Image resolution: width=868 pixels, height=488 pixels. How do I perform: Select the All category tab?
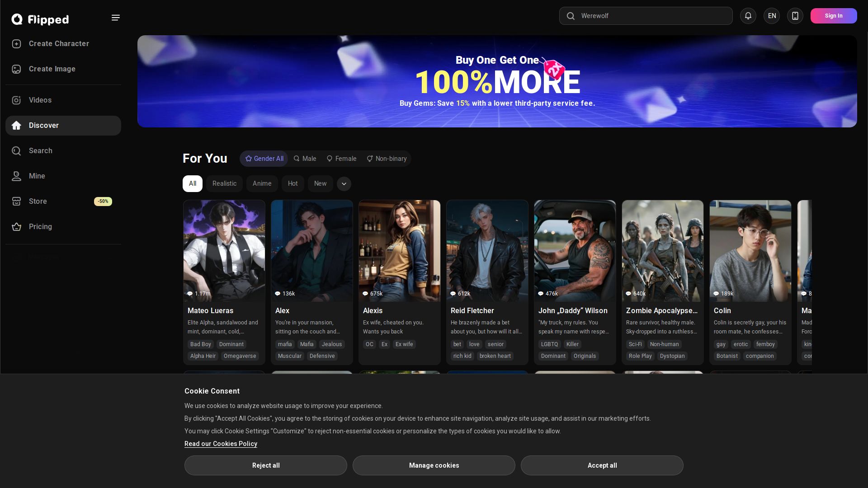193,184
